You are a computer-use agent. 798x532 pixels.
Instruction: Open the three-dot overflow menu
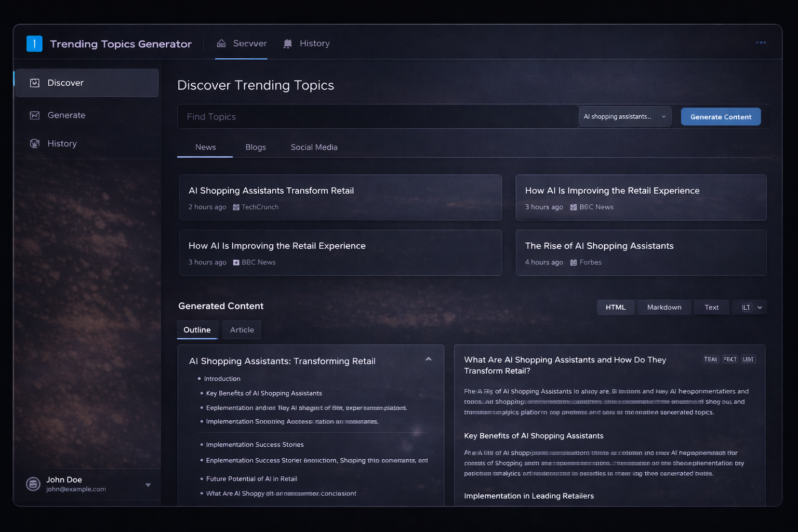click(x=761, y=43)
